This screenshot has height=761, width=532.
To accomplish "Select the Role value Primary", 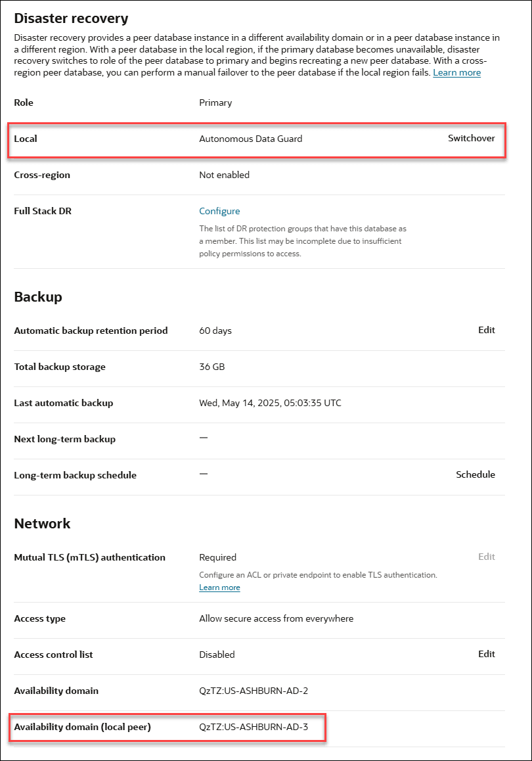I will pos(215,103).
